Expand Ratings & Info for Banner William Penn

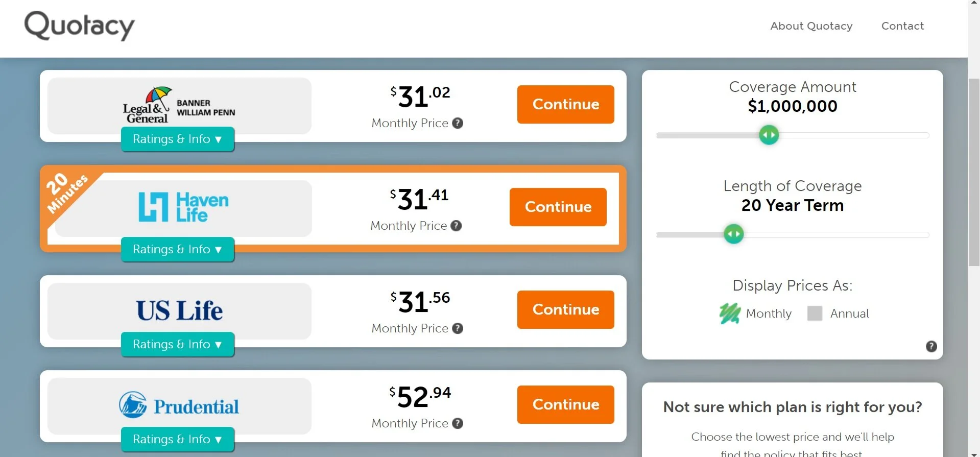click(178, 139)
